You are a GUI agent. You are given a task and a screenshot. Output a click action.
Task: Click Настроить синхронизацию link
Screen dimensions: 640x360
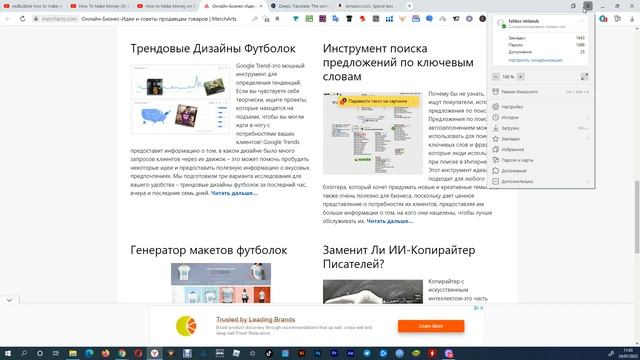coord(535,60)
